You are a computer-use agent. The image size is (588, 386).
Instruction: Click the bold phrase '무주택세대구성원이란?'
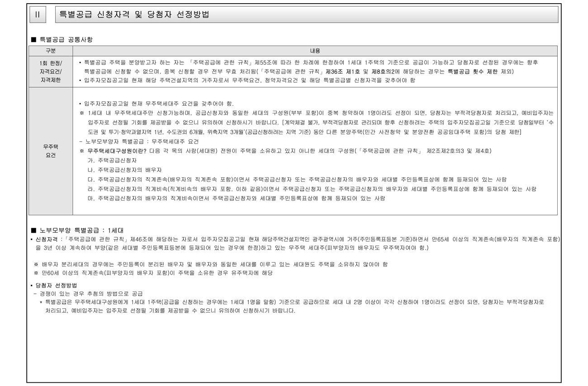(x=117, y=151)
